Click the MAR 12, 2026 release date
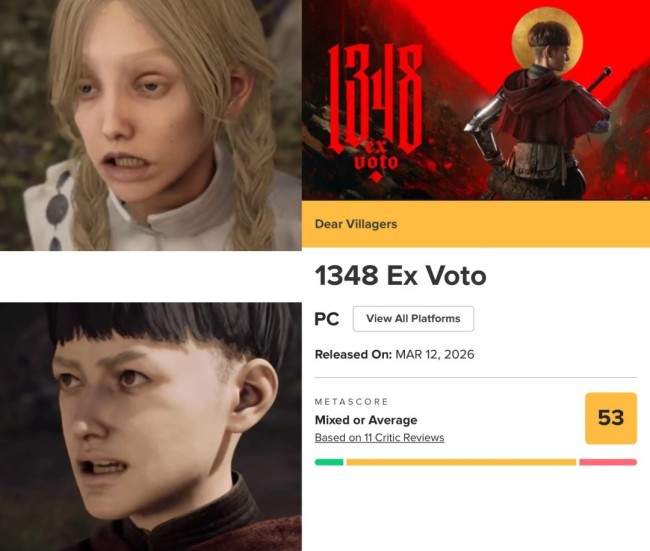Screen dimensions: 650x551 [x=435, y=354]
